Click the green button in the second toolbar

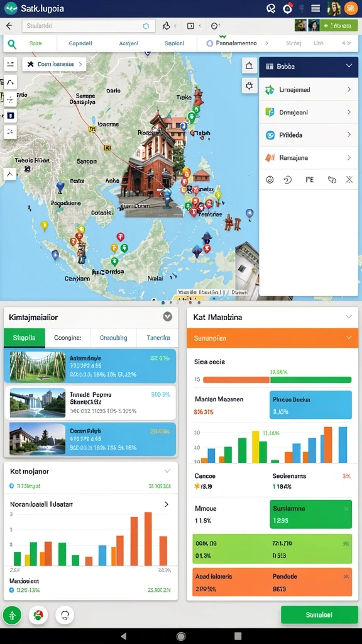339,26
